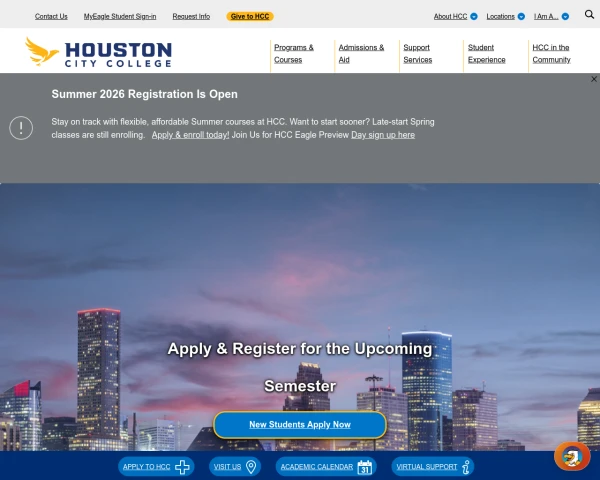Click the Apply & Register for the Upcoming Semester headline
The width and height of the screenshot is (600, 480).
pos(300,367)
